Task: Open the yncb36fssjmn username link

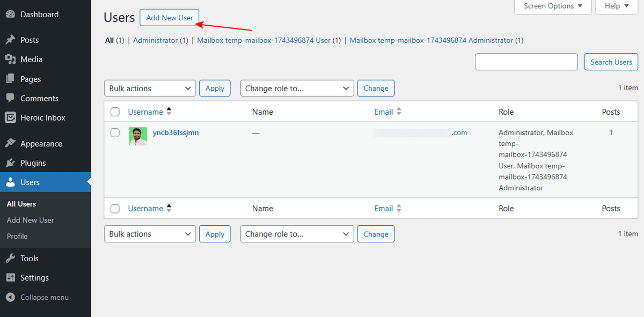Action: point(175,132)
